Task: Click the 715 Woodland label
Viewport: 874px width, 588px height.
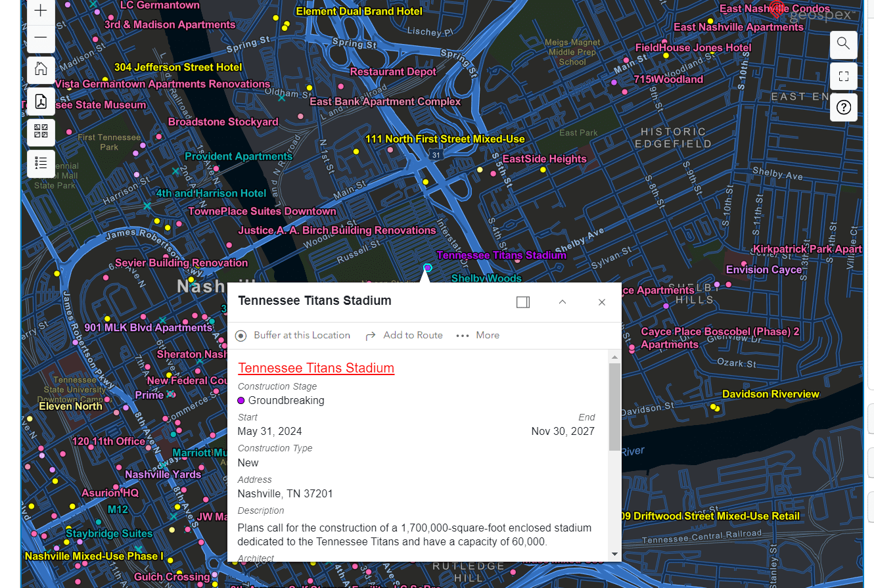Action: (x=668, y=79)
